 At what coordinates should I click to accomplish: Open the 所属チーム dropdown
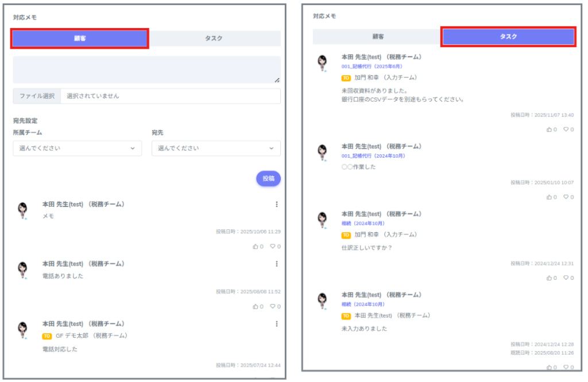tap(77, 148)
